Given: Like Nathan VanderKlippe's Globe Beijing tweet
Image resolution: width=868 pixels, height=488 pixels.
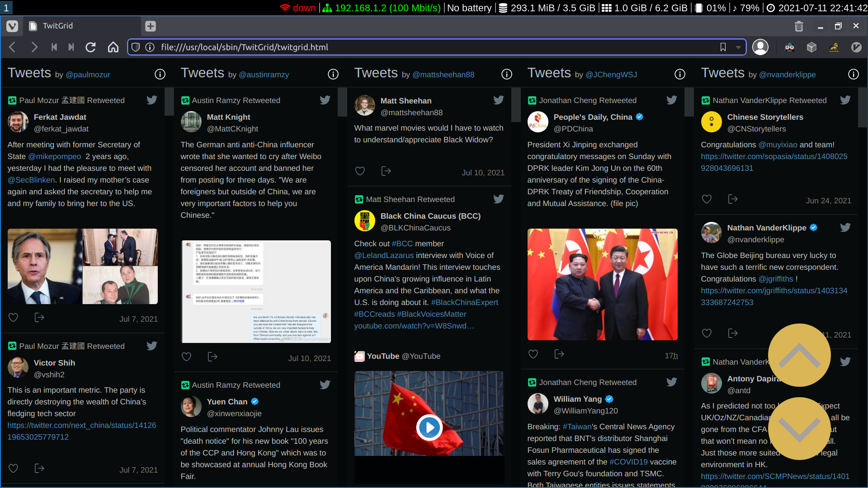Looking at the screenshot, I should pos(707,333).
